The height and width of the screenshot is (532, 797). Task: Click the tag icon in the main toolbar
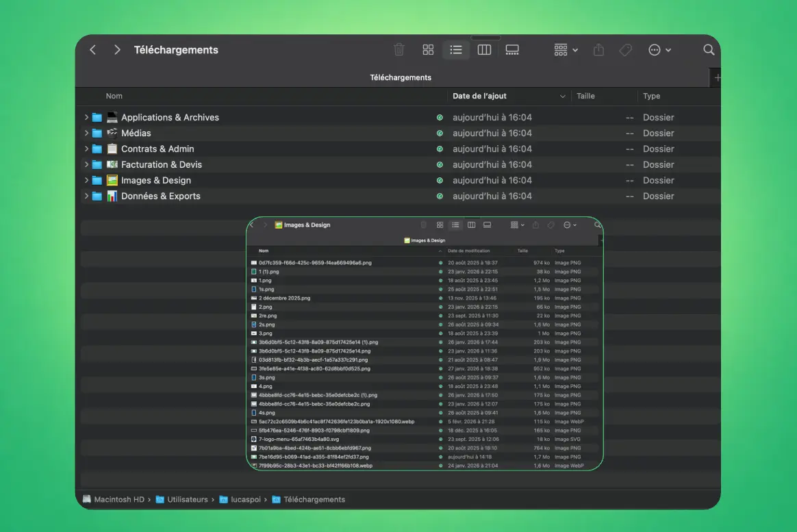[625, 50]
